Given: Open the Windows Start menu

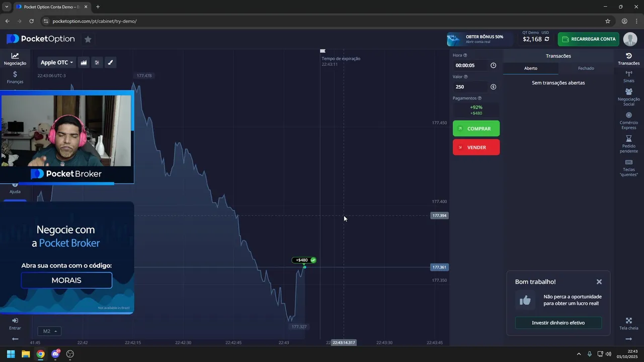Looking at the screenshot, I should pyautogui.click(x=11, y=354).
